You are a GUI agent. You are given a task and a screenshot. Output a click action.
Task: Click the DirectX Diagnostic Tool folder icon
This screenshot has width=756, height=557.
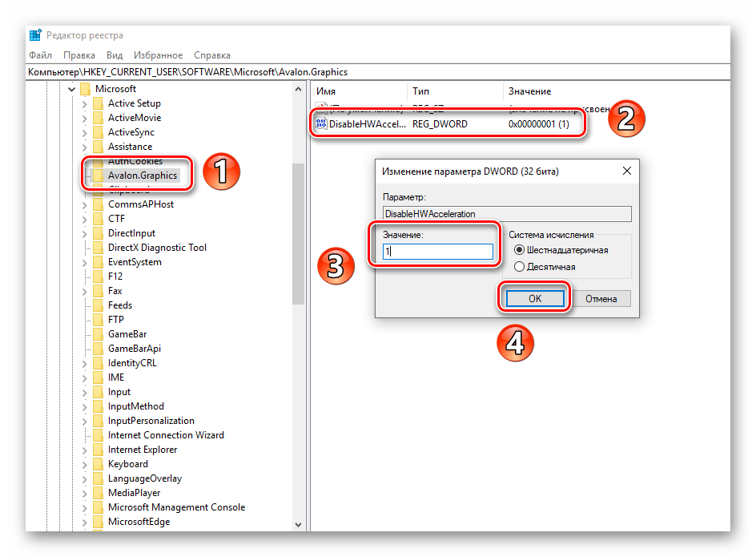coord(98,248)
